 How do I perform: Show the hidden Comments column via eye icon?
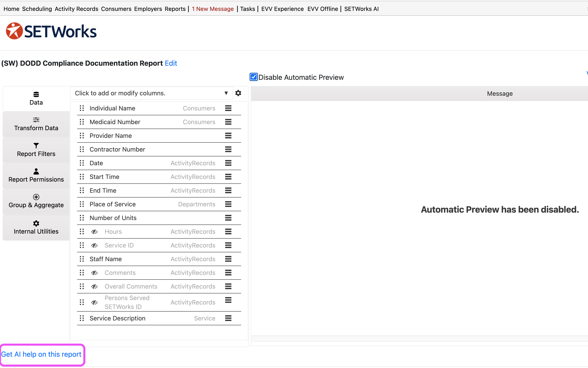tap(94, 273)
